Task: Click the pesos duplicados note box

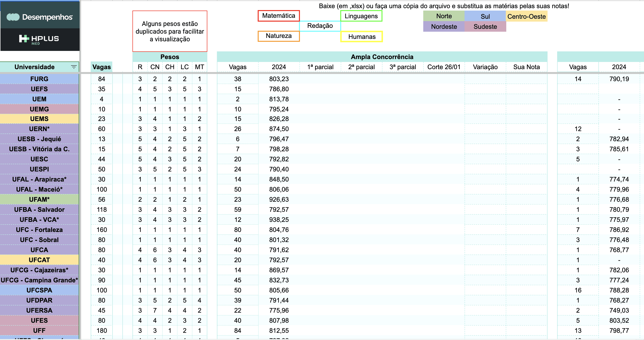Action: 170,31
